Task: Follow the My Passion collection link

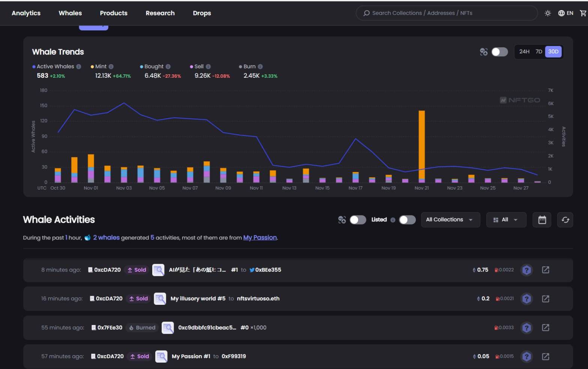Action: tap(260, 238)
